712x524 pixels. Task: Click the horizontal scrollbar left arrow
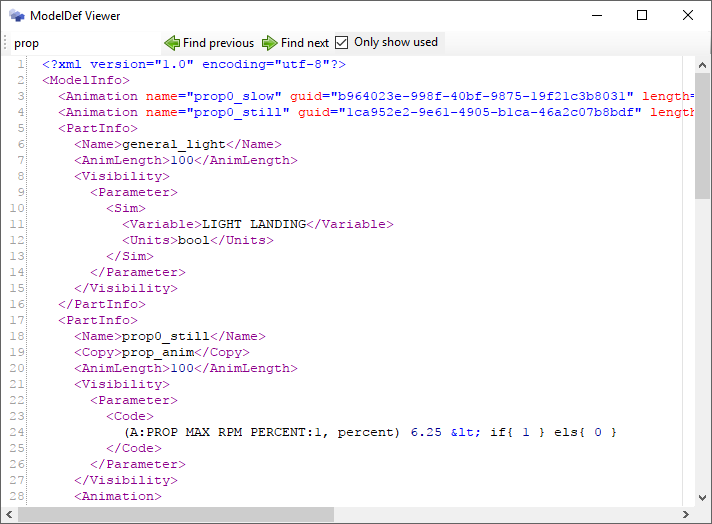[x=9, y=514]
